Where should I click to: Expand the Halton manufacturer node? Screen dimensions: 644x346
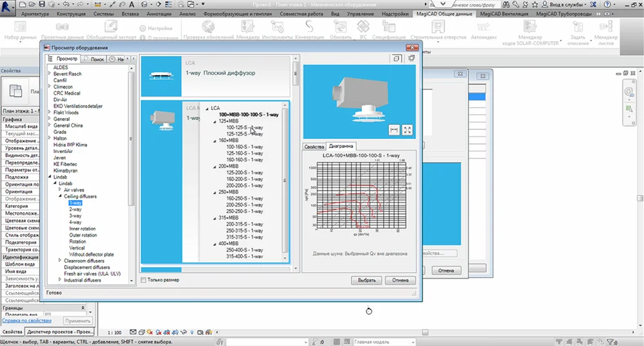51,138
